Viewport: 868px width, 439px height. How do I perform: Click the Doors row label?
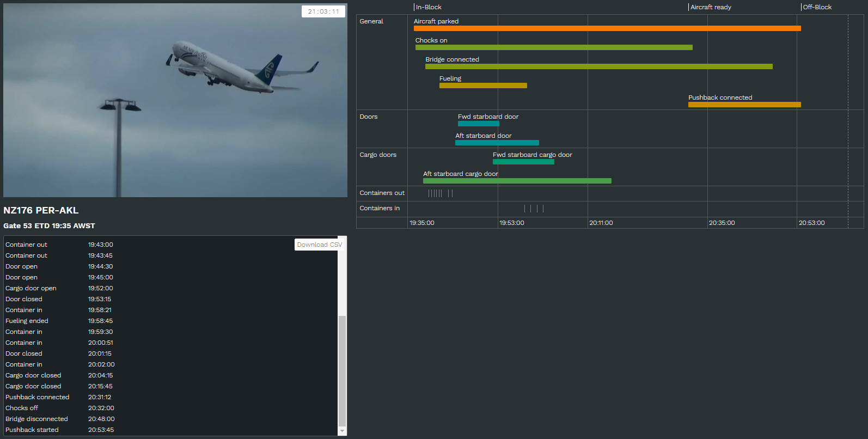(x=369, y=117)
